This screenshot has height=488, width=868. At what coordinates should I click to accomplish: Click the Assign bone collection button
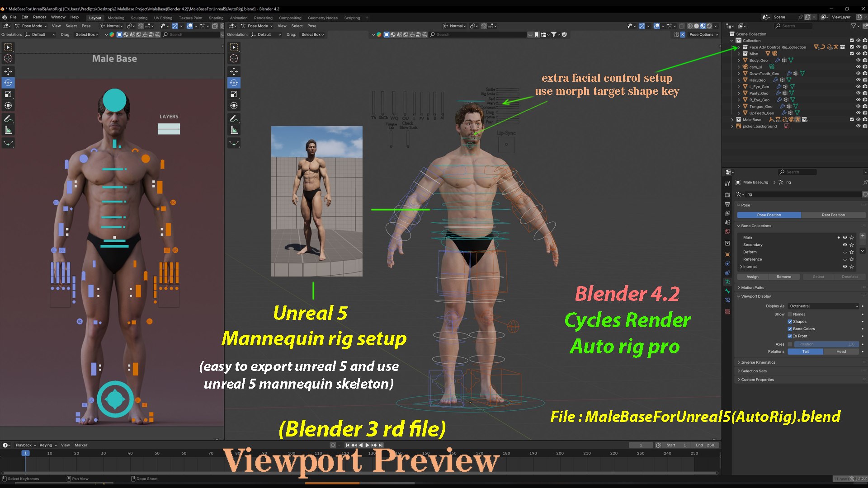click(x=753, y=277)
